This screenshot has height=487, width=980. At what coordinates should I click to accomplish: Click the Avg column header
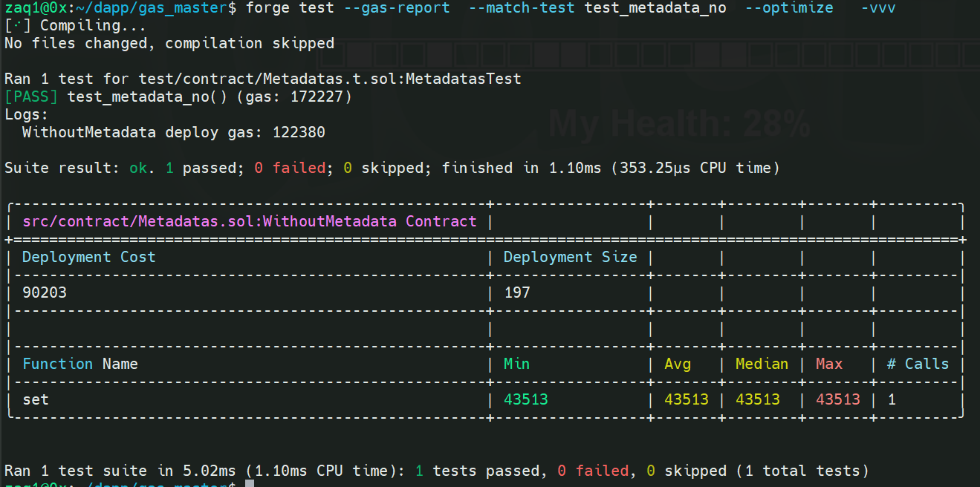tap(678, 364)
